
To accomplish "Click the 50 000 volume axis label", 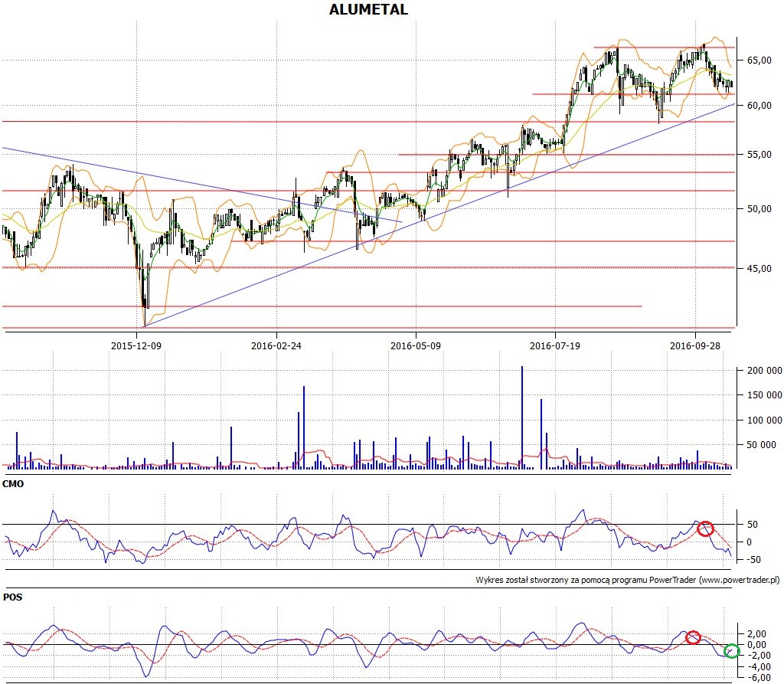I will click(762, 445).
